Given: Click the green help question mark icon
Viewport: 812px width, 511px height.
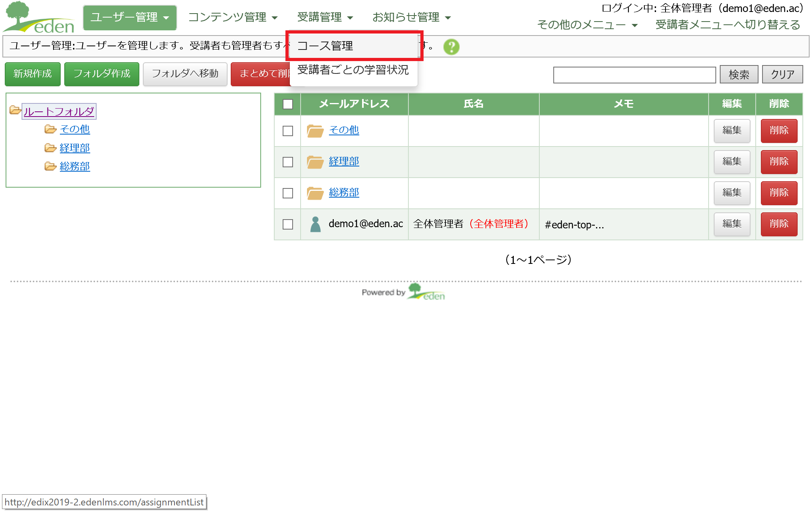Looking at the screenshot, I should click(451, 47).
